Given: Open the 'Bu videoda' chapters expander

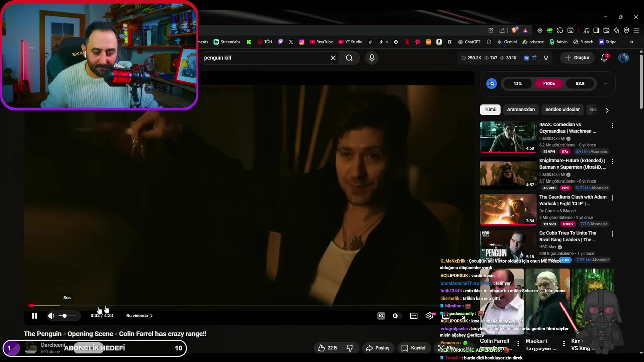Looking at the screenshot, I should (140, 316).
